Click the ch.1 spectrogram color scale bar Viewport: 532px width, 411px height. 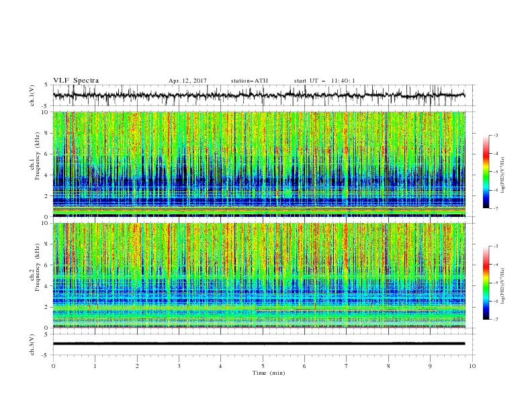[x=486, y=171]
